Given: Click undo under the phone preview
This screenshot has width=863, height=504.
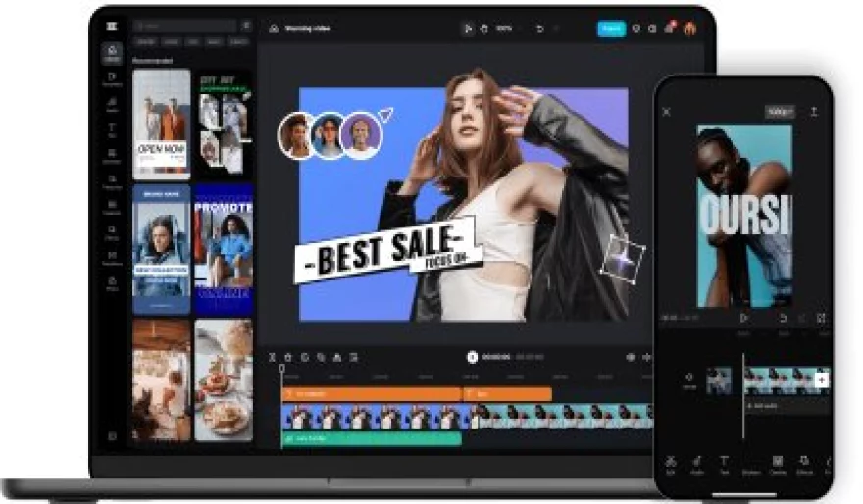Looking at the screenshot, I should coord(783,318).
